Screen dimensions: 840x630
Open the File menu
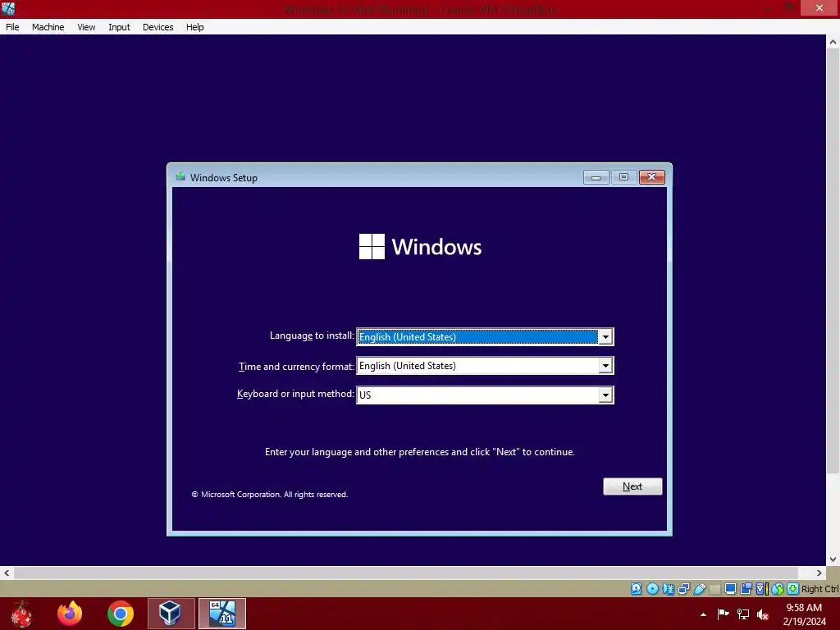point(12,27)
